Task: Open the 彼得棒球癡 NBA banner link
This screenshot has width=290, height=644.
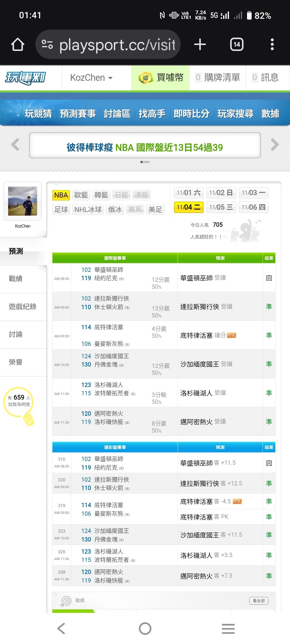Action: click(145, 147)
